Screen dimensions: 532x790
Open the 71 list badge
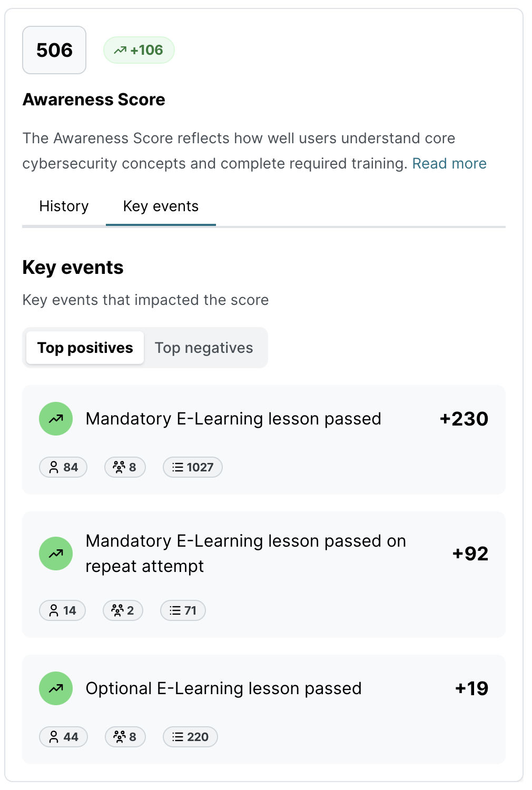tap(183, 610)
